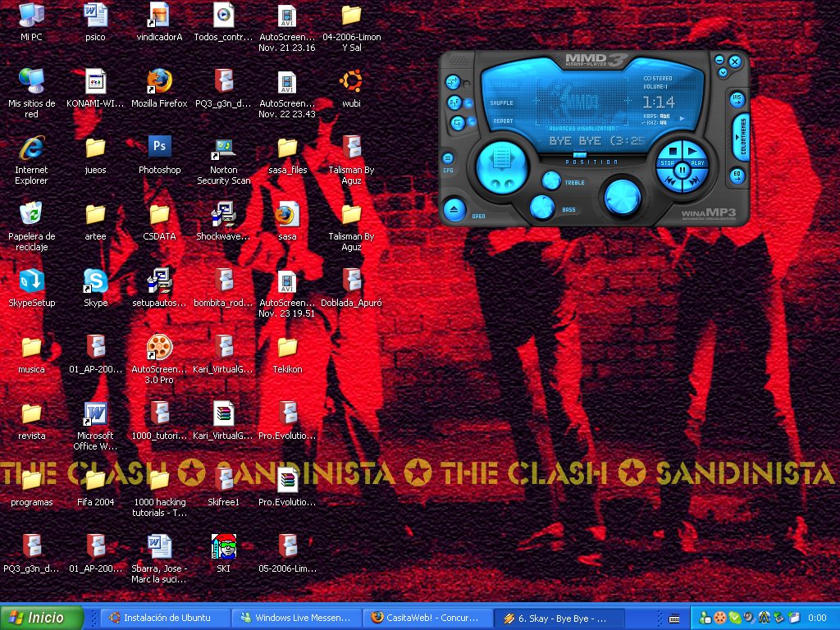The height and width of the screenshot is (630, 840).
Task: Click the Treble knob
Action: click(x=551, y=181)
